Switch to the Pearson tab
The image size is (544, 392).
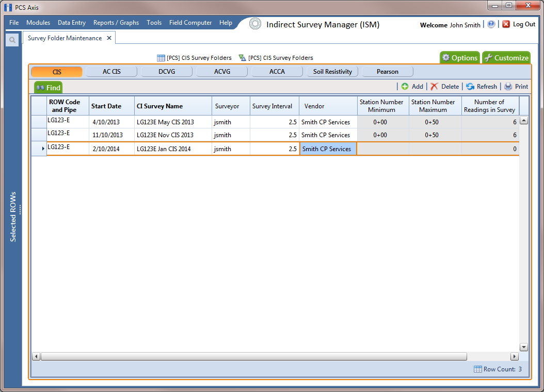pos(388,72)
